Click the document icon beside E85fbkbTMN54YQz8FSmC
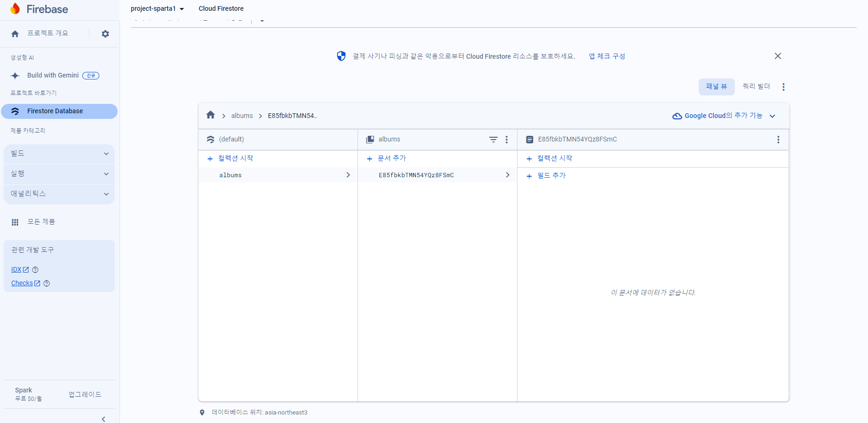The height and width of the screenshot is (423, 868). 529,140
